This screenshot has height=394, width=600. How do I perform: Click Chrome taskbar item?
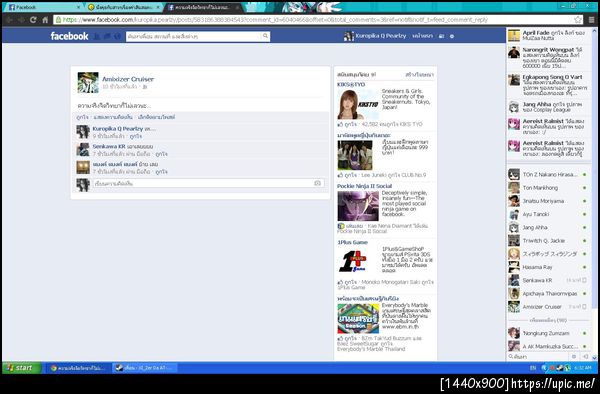point(78,368)
